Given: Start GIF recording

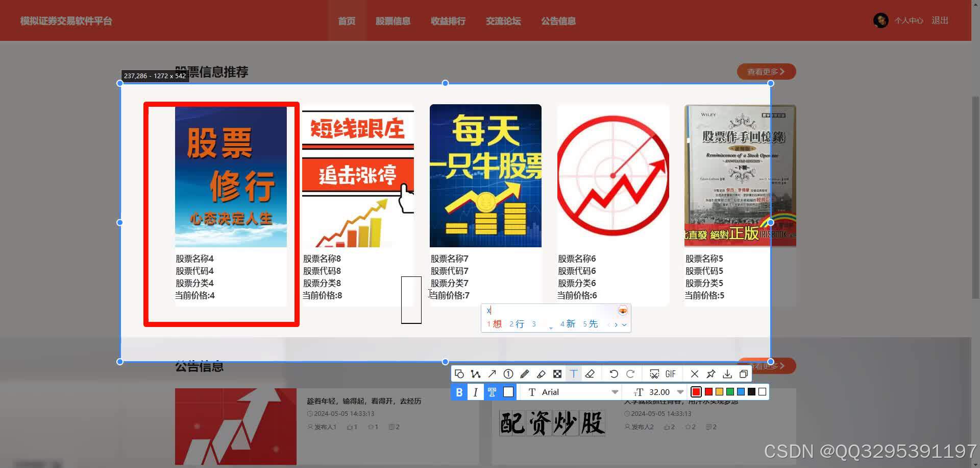Looking at the screenshot, I should click(x=671, y=374).
